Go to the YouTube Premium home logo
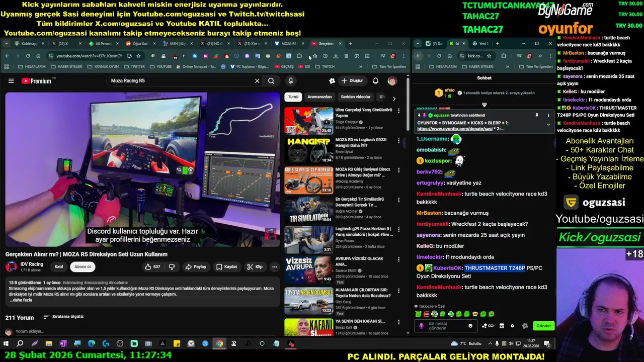Screen dimensions: 644x362 click(x=36, y=81)
